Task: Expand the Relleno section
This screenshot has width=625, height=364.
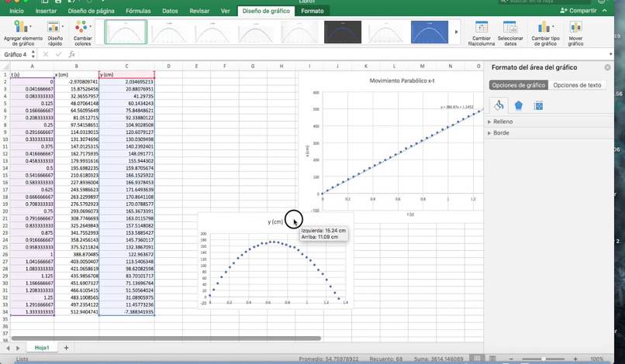Action: click(x=502, y=122)
